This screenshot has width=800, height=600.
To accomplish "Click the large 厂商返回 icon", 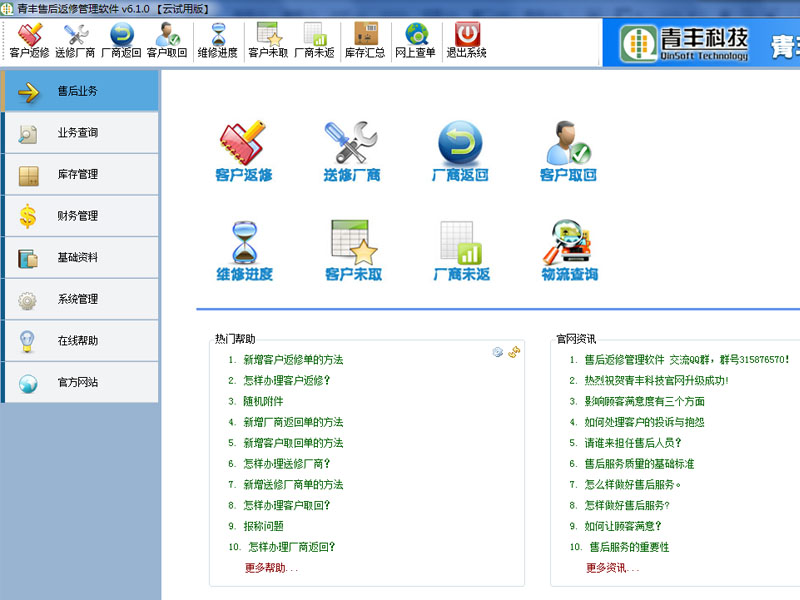I will pos(460,152).
